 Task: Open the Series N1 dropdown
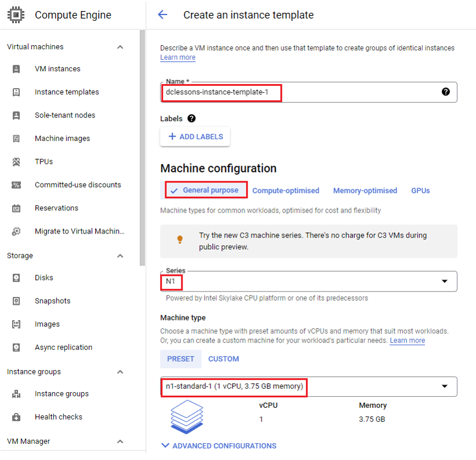pos(308,282)
